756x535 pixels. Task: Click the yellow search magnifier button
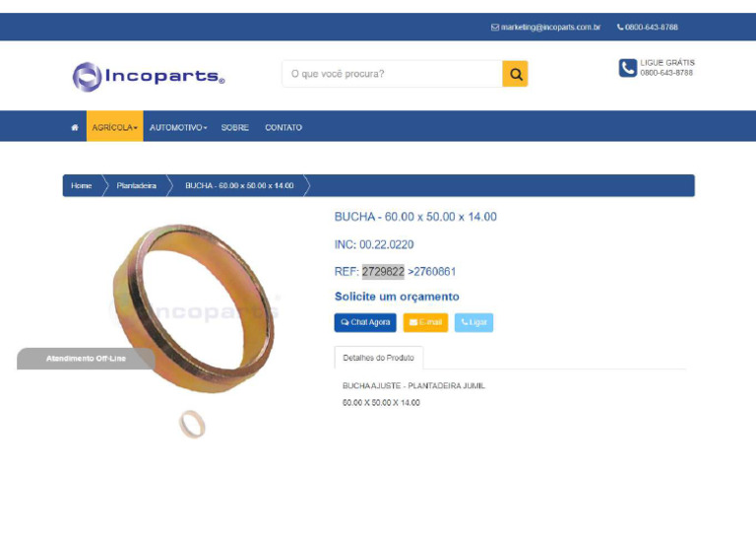515,74
